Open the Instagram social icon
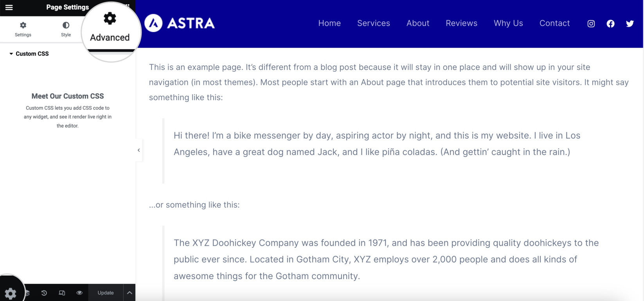644x301 pixels. 591,24
